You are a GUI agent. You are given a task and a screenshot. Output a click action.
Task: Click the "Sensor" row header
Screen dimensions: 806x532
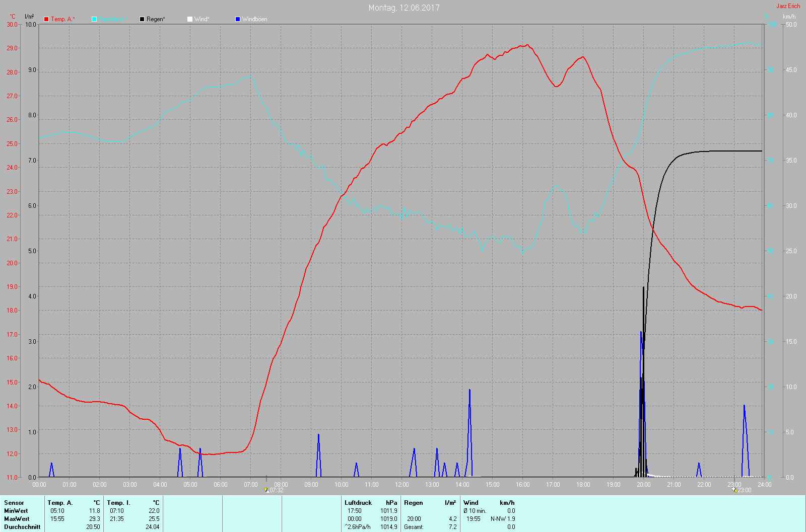(x=14, y=503)
